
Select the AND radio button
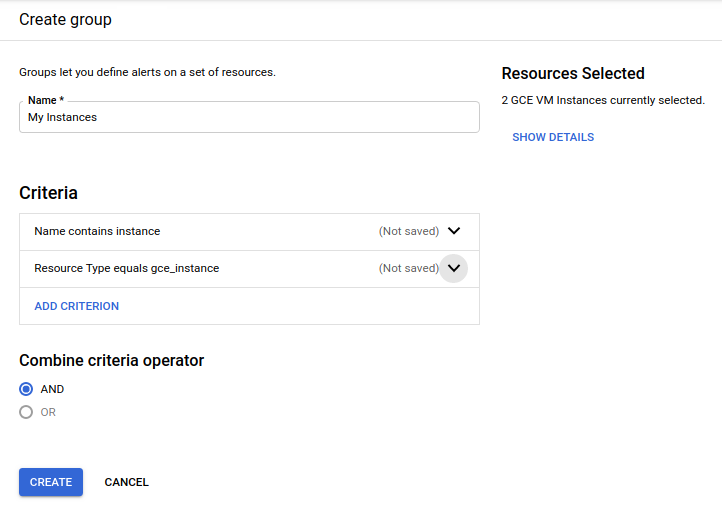[x=26, y=389]
